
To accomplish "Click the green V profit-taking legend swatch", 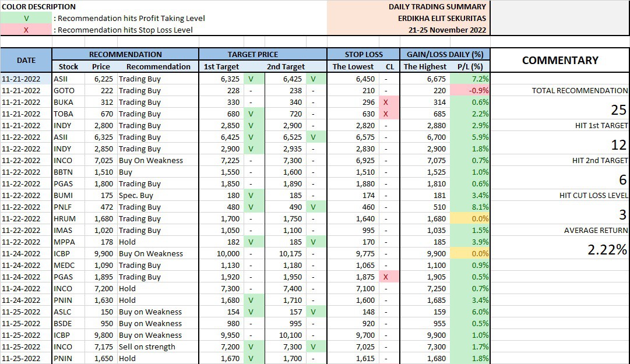I will click(x=26, y=18).
